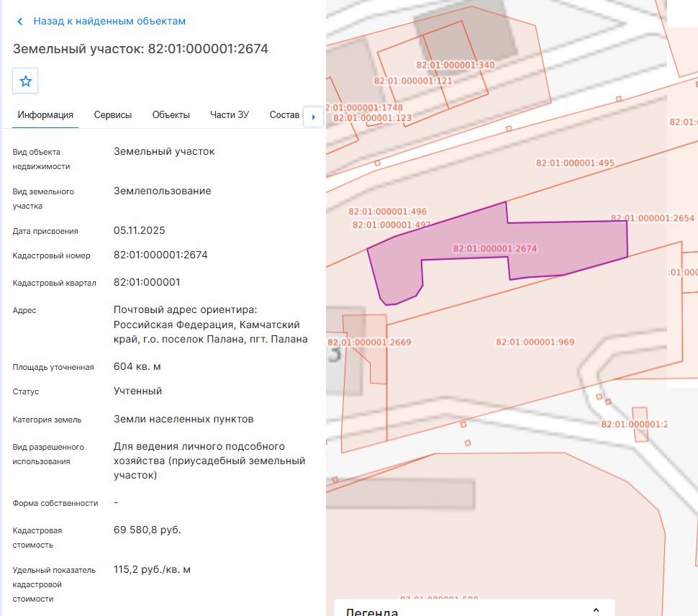Click parcel label 82:01:000001:340

click(455, 65)
